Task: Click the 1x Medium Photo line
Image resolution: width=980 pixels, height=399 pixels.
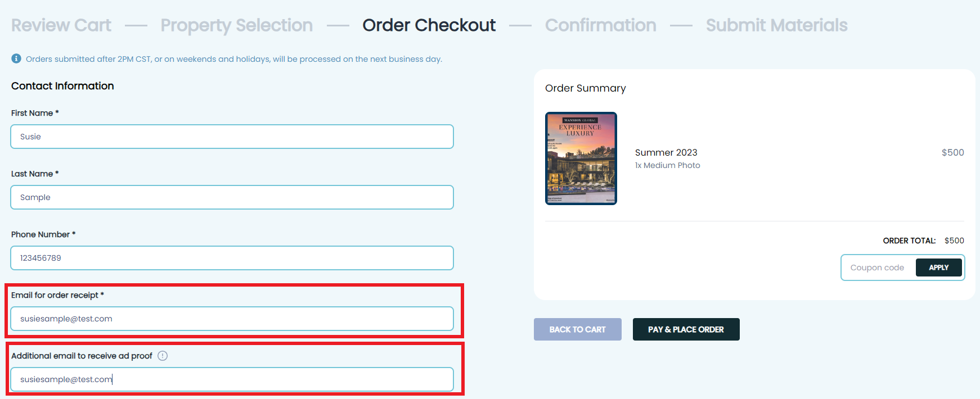Action: (667, 165)
